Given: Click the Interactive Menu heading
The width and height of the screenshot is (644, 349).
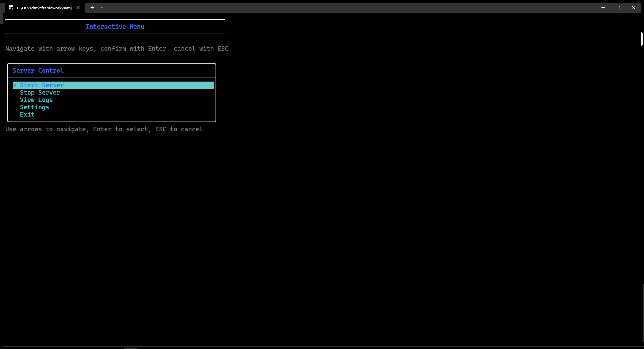Looking at the screenshot, I should [115, 27].
